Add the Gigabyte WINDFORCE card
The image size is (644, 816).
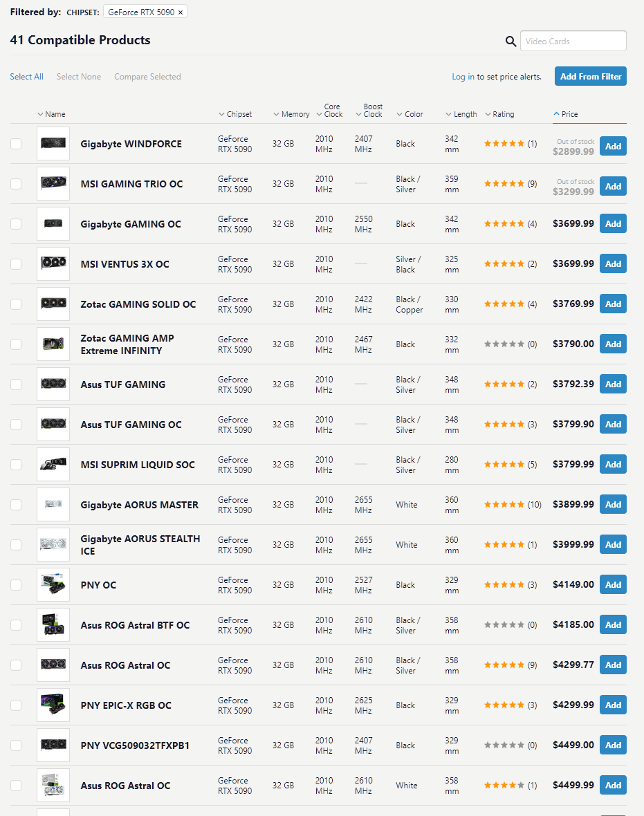click(x=613, y=146)
